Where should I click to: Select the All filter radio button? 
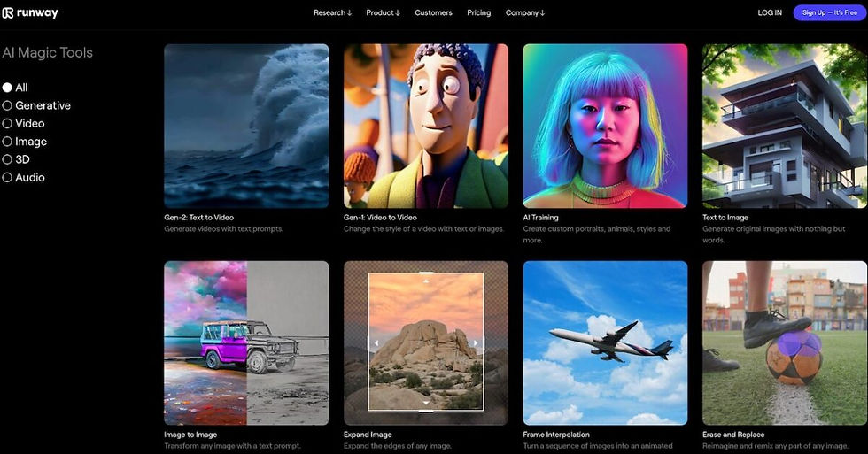(7, 88)
